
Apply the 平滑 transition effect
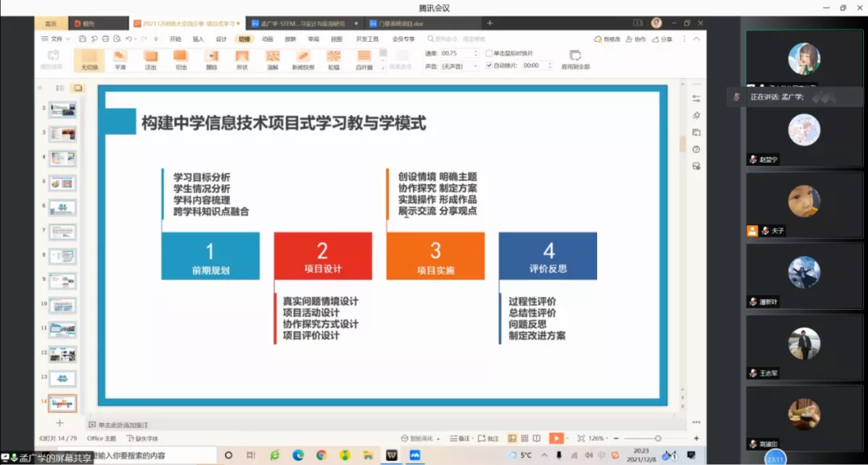pos(120,60)
